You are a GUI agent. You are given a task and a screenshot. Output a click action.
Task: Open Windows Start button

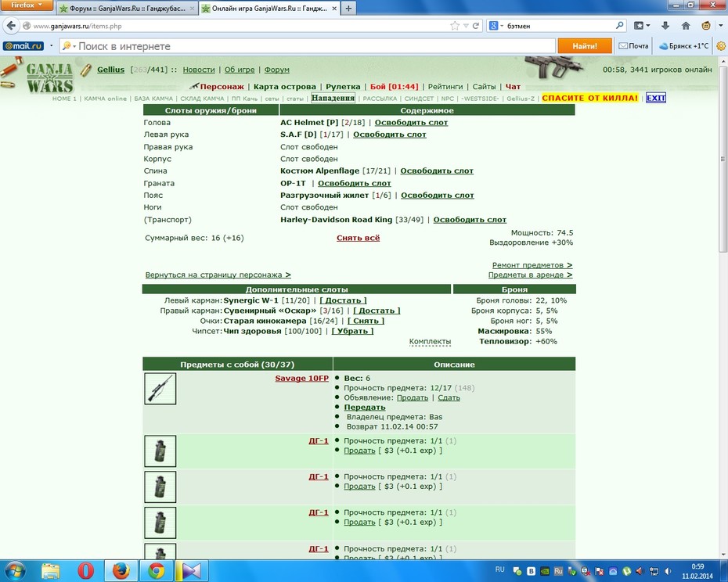tap(14, 570)
